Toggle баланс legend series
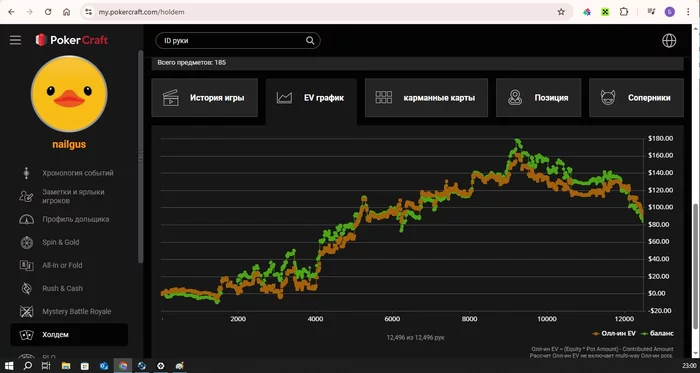Screen dimensions: 700x373 pos(657,333)
